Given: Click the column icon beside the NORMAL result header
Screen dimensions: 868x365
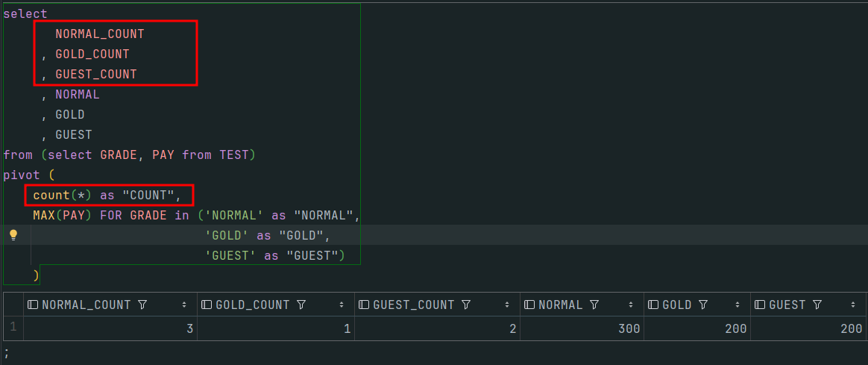Looking at the screenshot, I should pos(529,305).
